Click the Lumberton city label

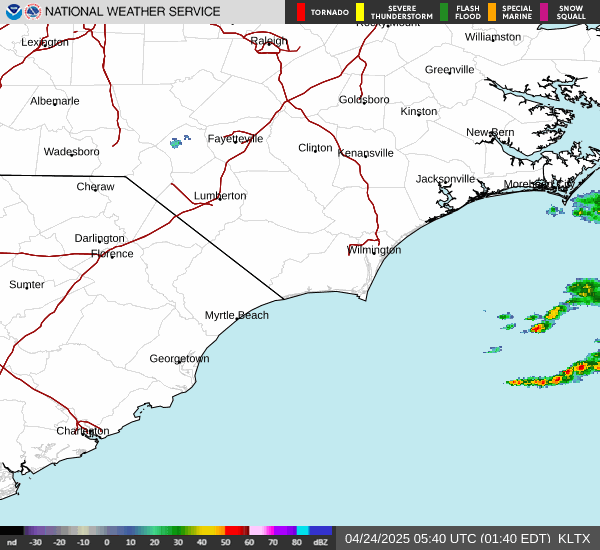click(220, 196)
